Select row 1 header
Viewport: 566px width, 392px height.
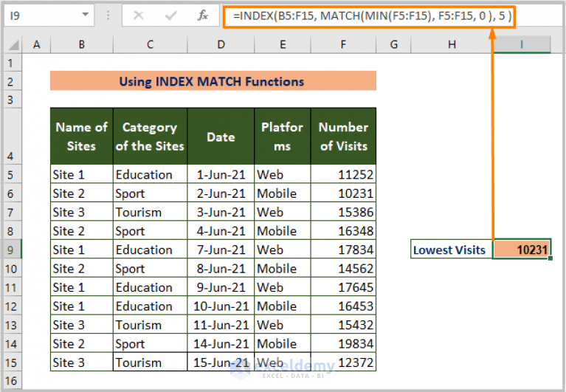tap(11, 63)
